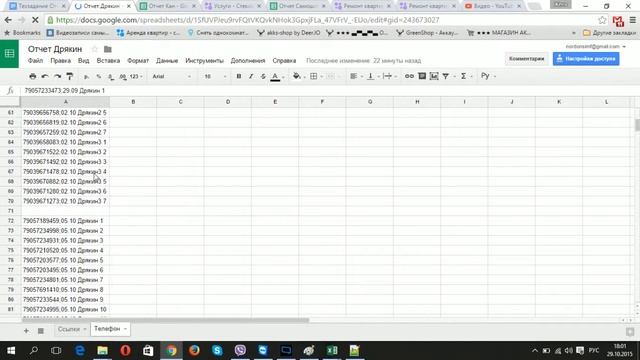640x360 pixels.
Task: Stop loading the page
Action: point(35,20)
